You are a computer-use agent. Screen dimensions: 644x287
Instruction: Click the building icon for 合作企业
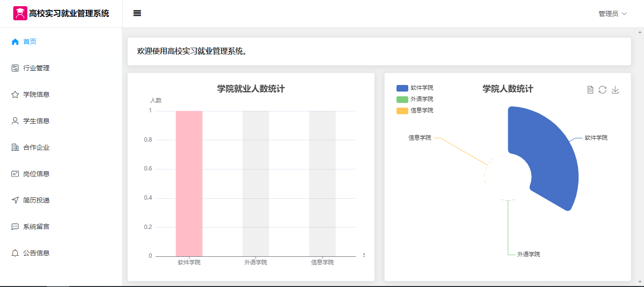15,147
